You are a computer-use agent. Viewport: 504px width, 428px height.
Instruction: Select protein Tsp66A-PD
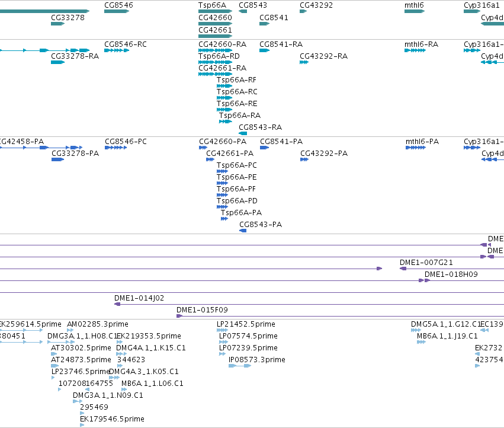coord(237,201)
